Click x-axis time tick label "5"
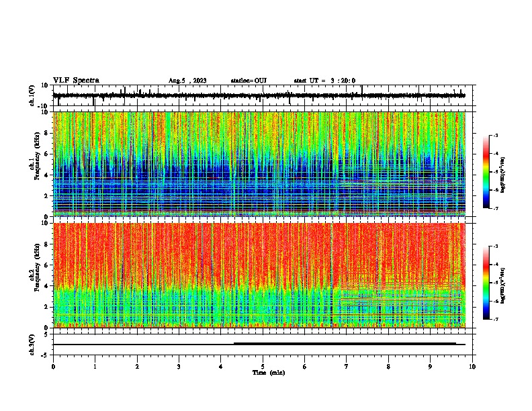Screen dimensions: 532x411 [x=263, y=367]
